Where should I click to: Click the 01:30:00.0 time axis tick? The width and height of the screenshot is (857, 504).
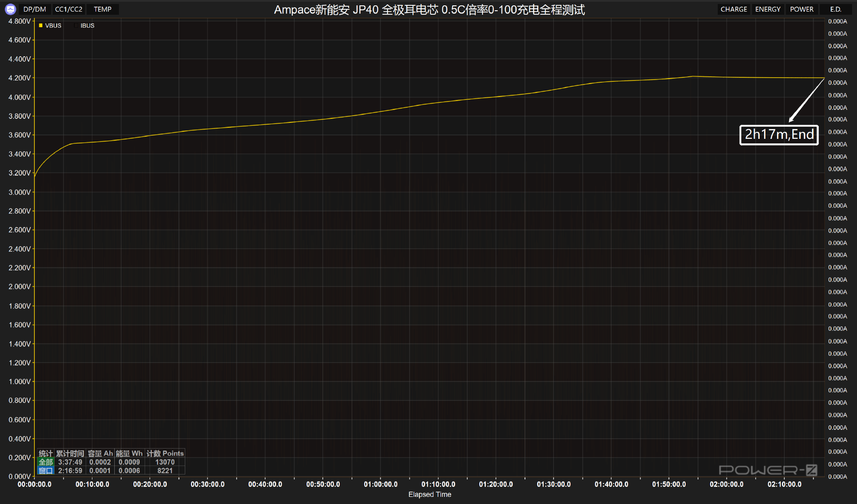[x=553, y=484]
